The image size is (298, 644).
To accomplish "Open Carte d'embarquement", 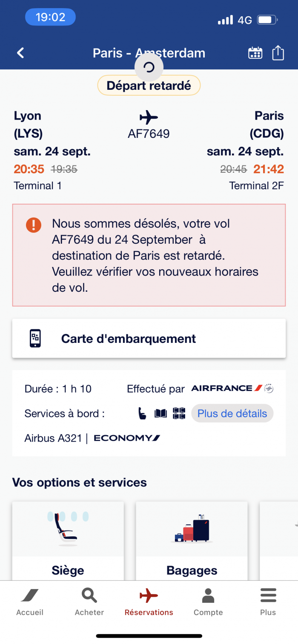I will (x=149, y=339).
